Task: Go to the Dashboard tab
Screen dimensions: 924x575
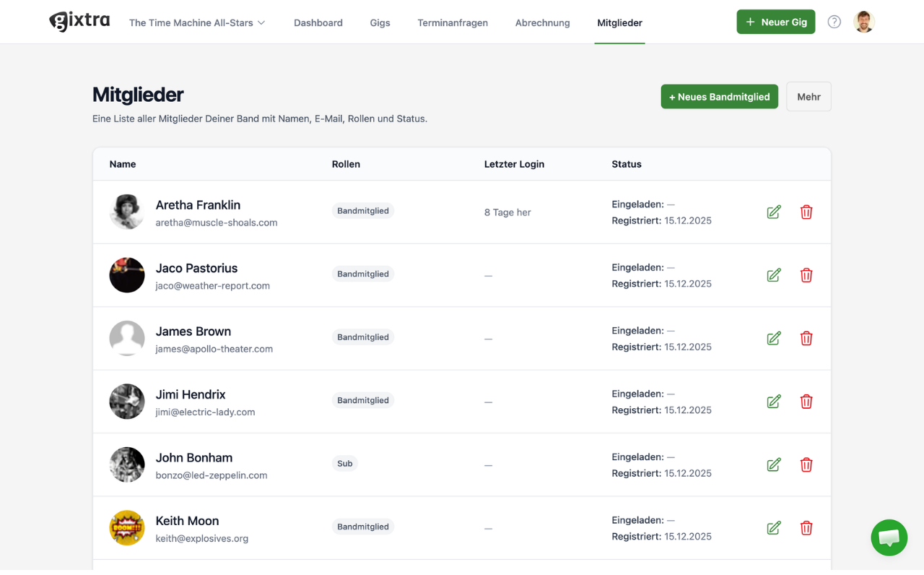Action: (318, 22)
